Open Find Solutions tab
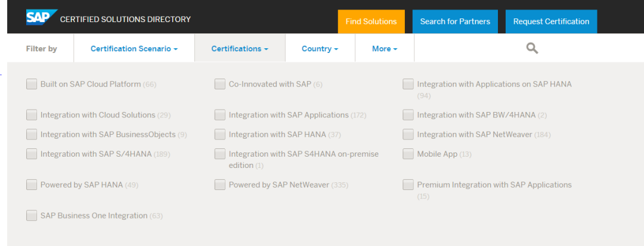This screenshot has height=246, width=644. point(371,21)
